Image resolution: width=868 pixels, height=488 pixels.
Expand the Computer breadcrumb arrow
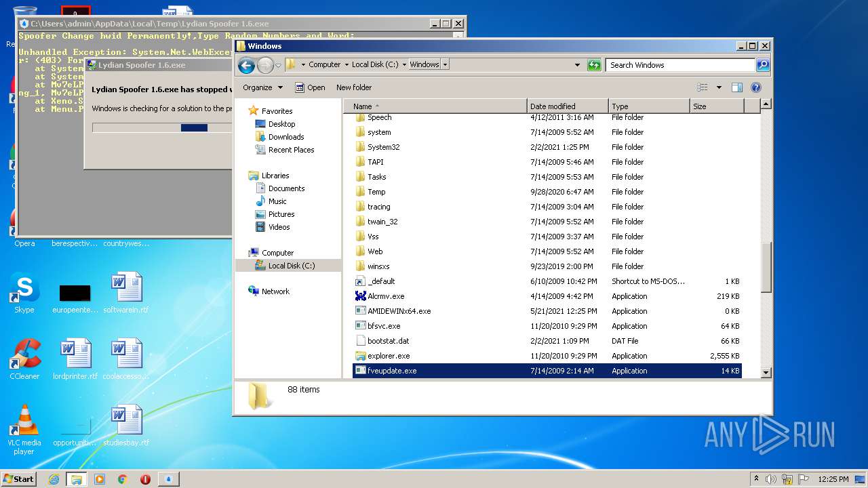[x=347, y=65]
